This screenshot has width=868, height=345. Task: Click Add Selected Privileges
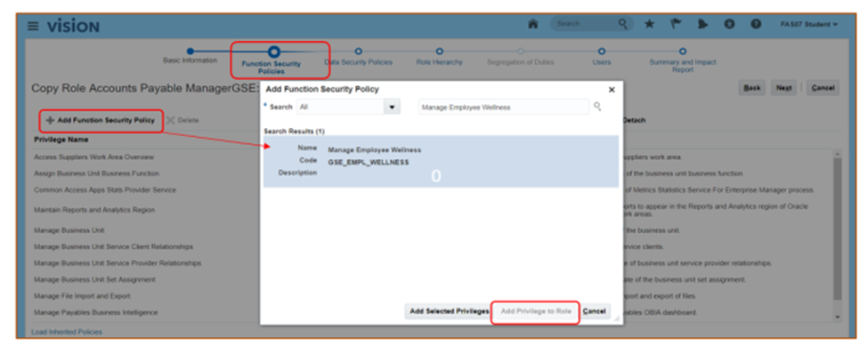pyautogui.click(x=449, y=311)
